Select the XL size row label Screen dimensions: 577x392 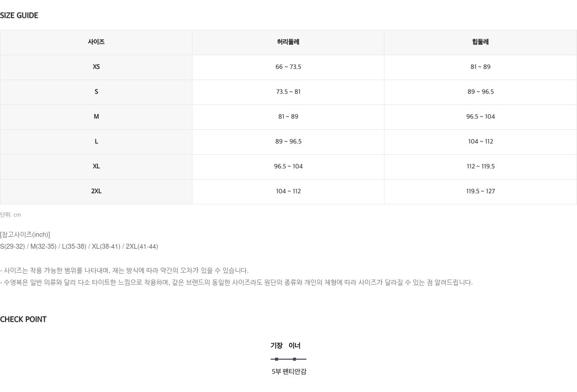[96, 166]
